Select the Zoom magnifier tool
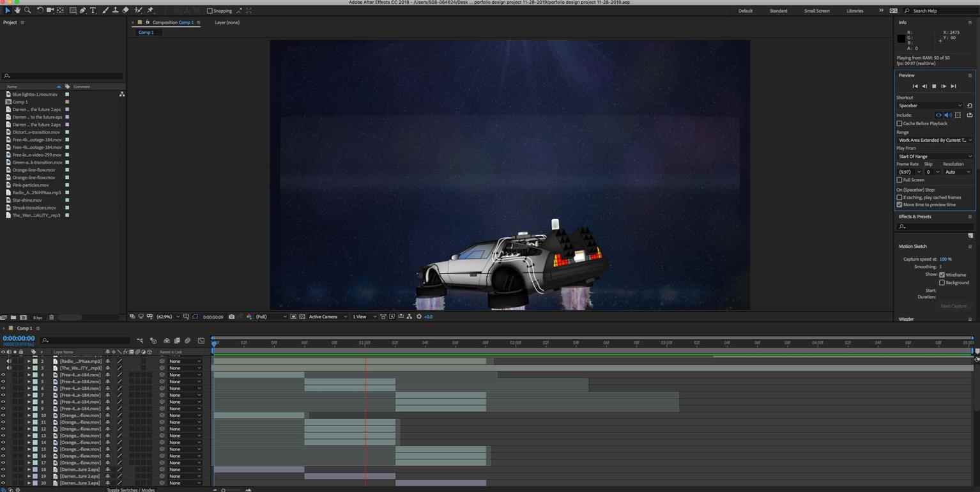980x492 pixels. (27, 10)
